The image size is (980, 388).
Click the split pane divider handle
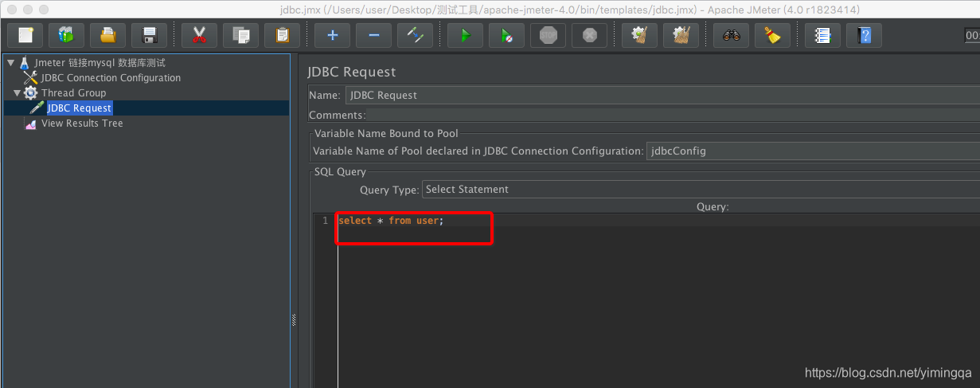coord(293,320)
